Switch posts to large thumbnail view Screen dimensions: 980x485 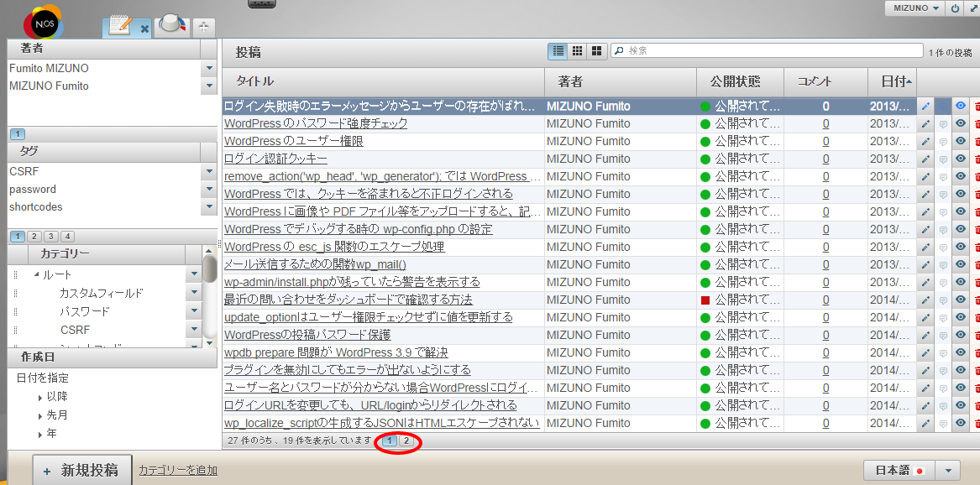(597, 51)
